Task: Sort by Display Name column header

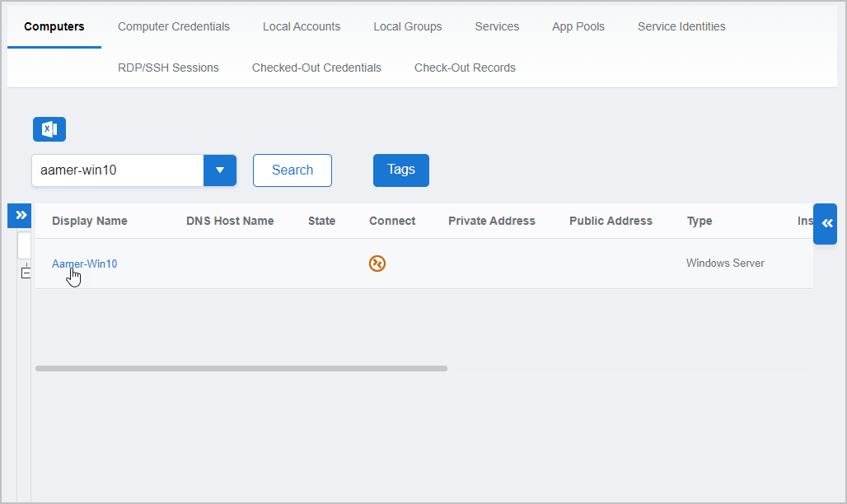Action: click(89, 221)
